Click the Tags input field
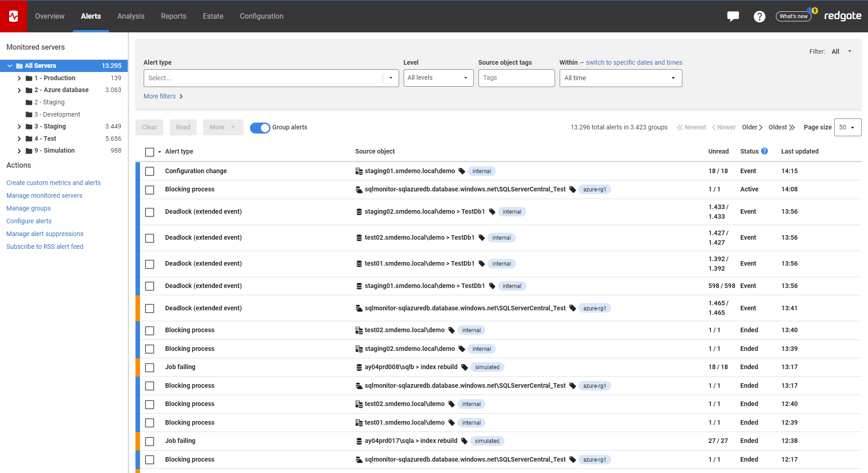Screen dimensions: 868x473 516,78
